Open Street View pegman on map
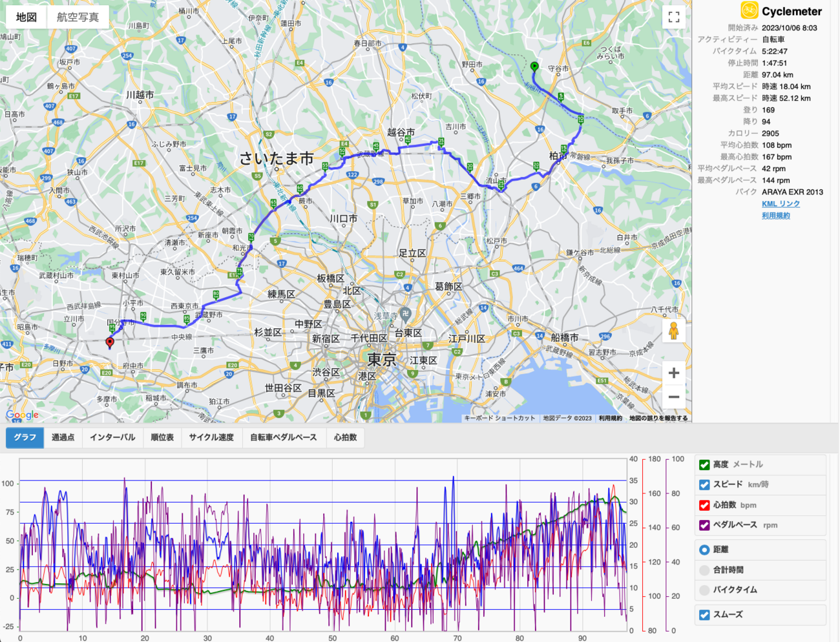 [673, 331]
